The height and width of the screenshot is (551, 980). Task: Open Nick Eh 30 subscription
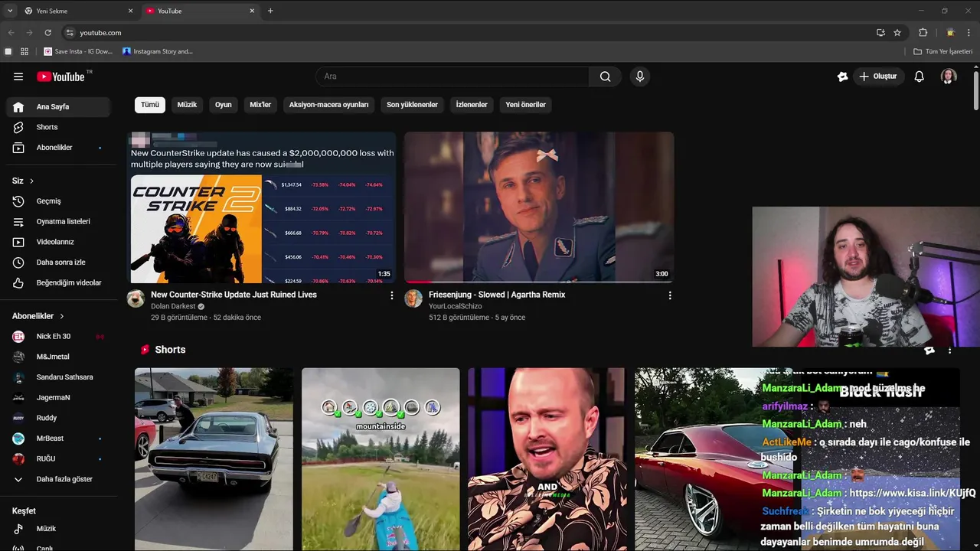coord(58,337)
